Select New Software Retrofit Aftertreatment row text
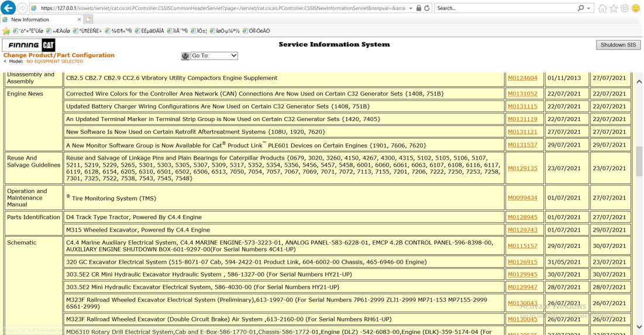The width and height of the screenshot is (644, 335). (x=195, y=132)
